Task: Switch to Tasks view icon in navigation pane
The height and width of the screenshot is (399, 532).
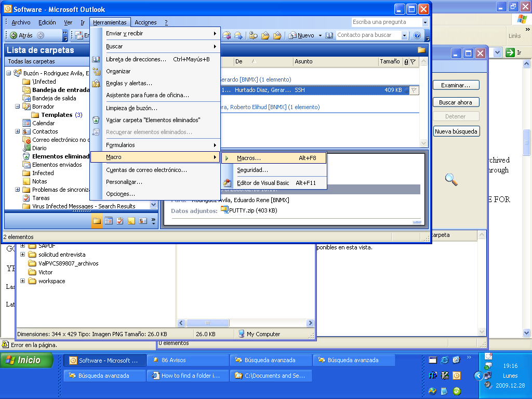Action: (120, 221)
